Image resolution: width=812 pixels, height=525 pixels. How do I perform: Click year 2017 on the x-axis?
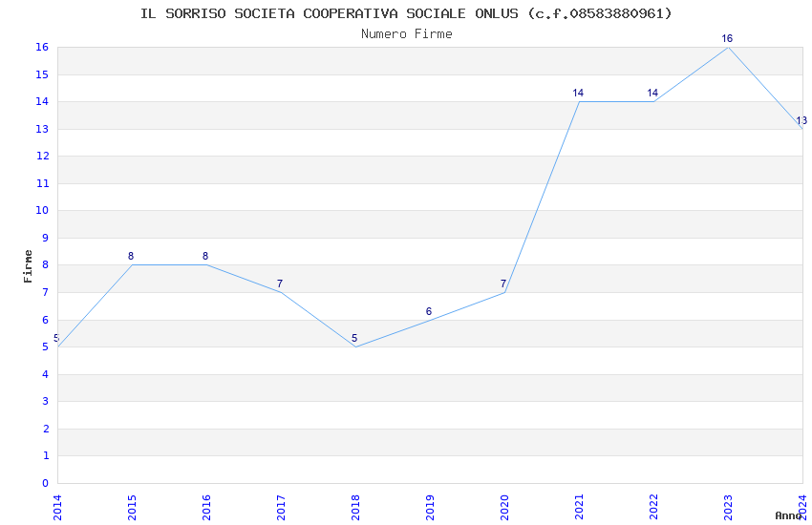281,508
